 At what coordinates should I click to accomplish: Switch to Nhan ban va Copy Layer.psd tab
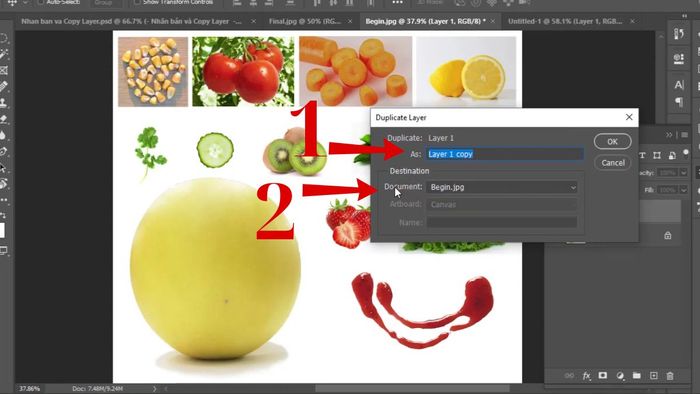pos(132,21)
